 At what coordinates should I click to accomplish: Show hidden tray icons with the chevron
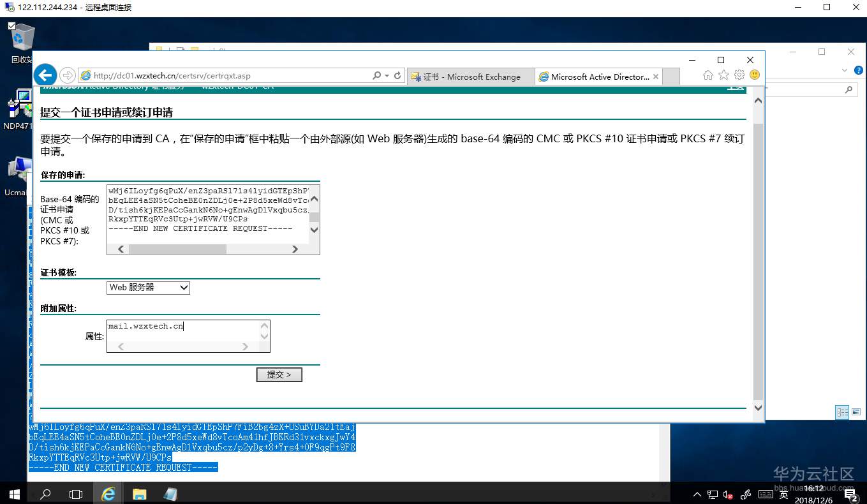click(x=697, y=494)
